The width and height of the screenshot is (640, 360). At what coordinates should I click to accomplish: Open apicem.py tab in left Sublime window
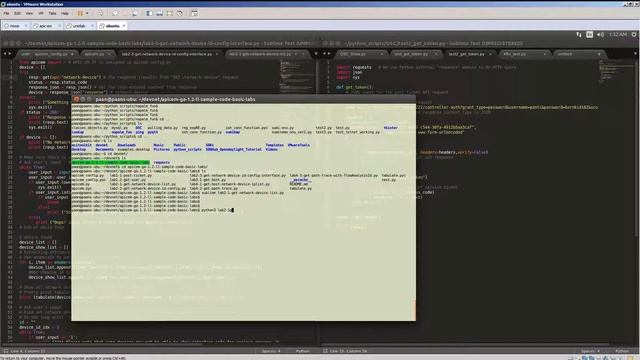pyautogui.click(x=97, y=54)
